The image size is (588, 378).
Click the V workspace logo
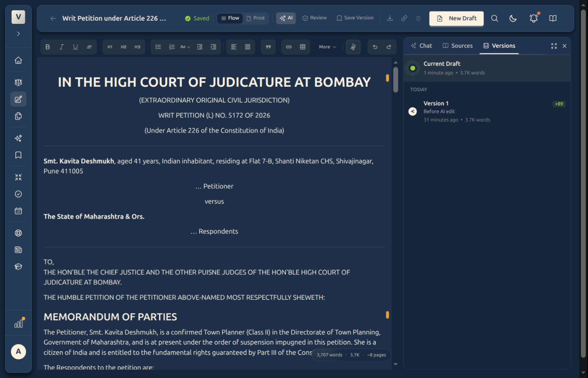(18, 17)
